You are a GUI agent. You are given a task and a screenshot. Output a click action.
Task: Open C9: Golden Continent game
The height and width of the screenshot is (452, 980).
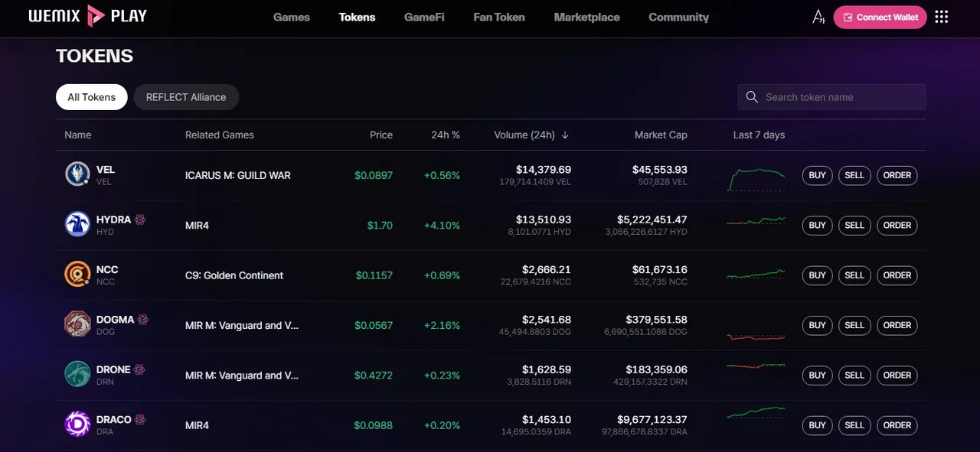[x=234, y=275]
